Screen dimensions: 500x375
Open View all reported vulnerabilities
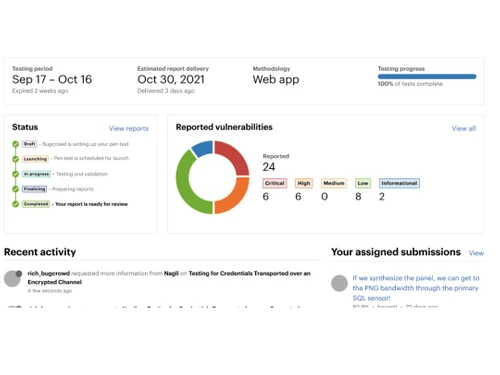(464, 129)
